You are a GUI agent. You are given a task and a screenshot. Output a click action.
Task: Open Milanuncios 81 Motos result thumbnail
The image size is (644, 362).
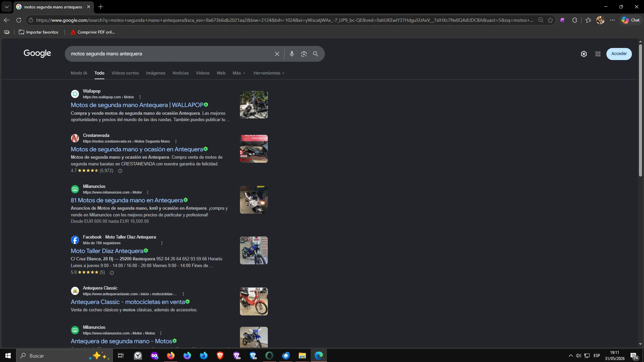[254, 200]
